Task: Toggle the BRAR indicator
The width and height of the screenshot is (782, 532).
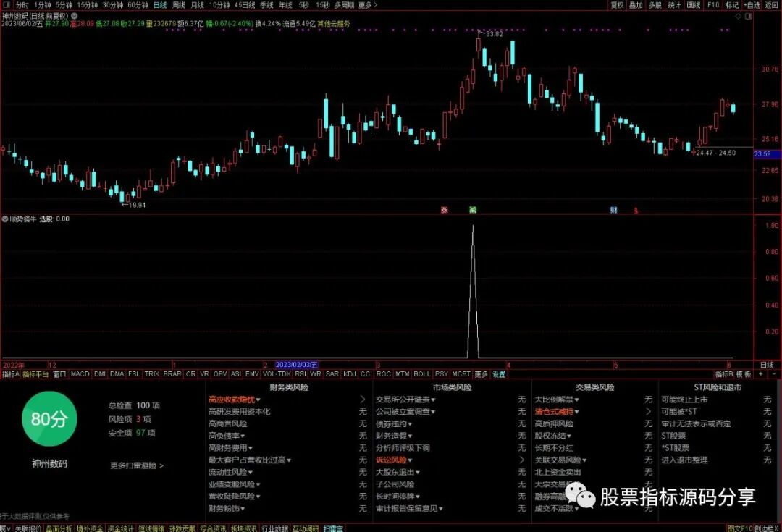Action: [x=172, y=374]
